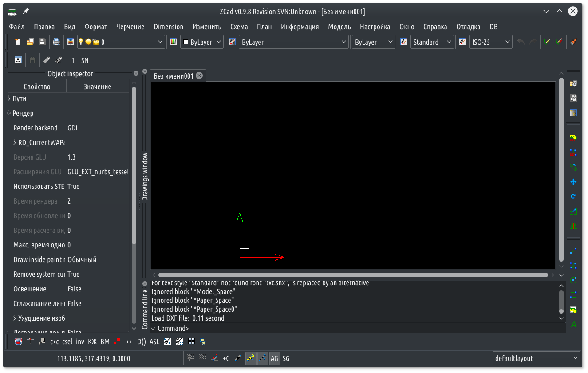This screenshot has width=588, height=373.
Task: Open the Черчение menu
Action: [130, 27]
